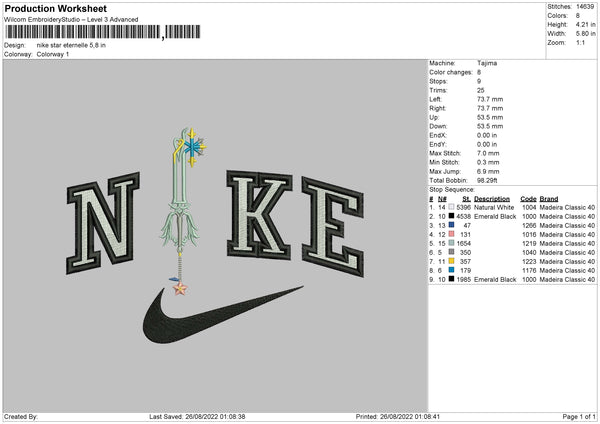Click the Zoom value '1:1'
This screenshot has width=600, height=424.
coord(580,42)
